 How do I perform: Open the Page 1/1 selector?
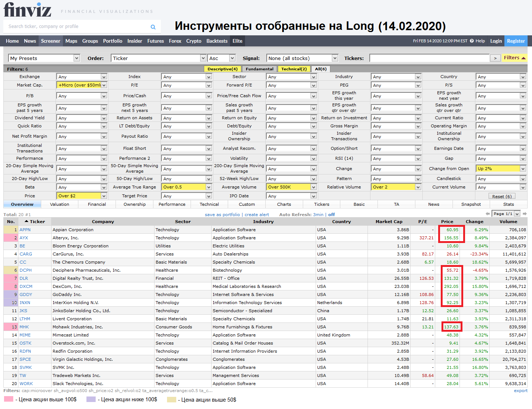pos(506,214)
